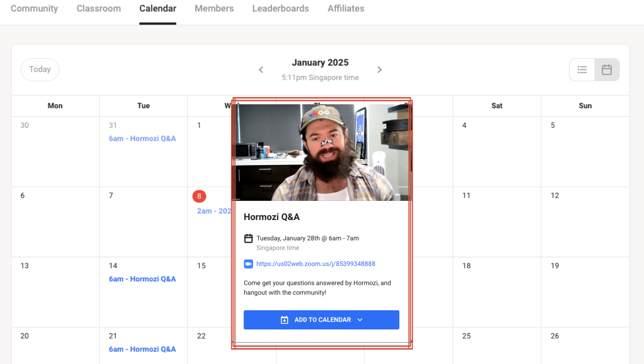Open Hormozi Q&A event on 21st
Image resolution: width=644 pixels, height=364 pixels.
142,349
